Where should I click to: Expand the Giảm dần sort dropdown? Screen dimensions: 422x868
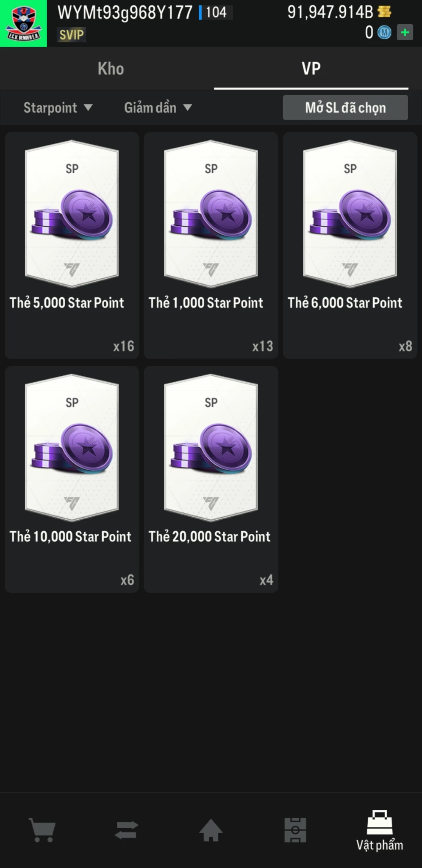158,108
